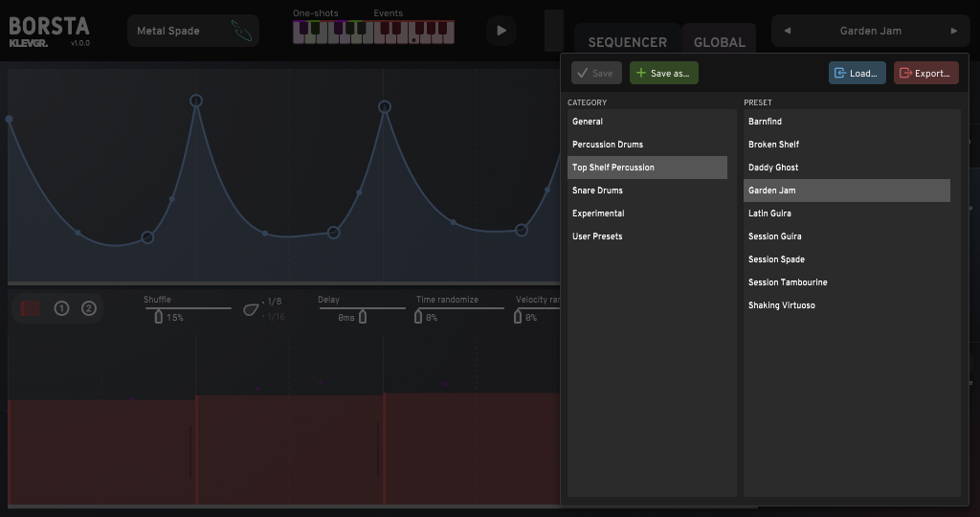Go to the next preset arrow
The image size is (980, 517).
tap(954, 31)
